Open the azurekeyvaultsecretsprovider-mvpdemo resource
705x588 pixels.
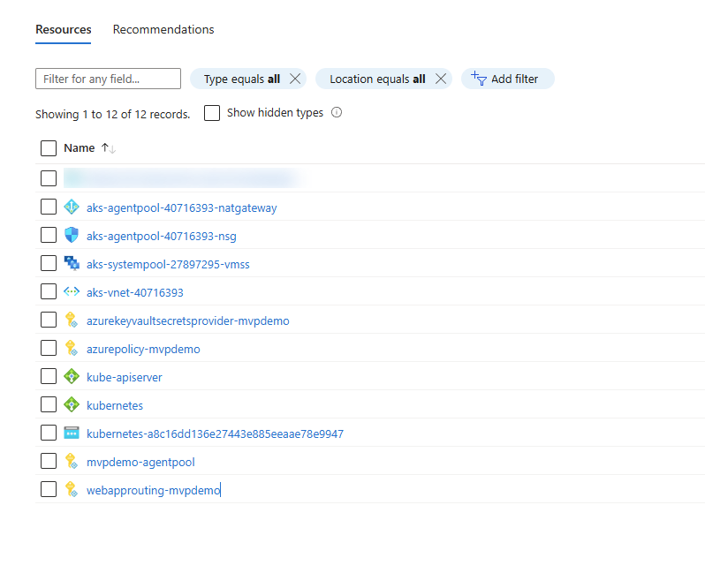188,321
